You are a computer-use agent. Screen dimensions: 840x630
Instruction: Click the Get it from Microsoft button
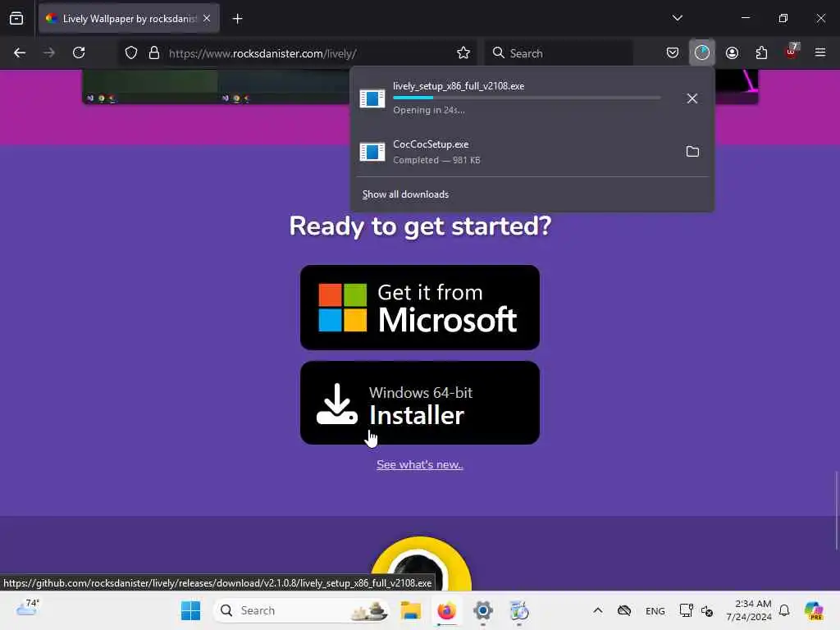pyautogui.click(x=420, y=308)
